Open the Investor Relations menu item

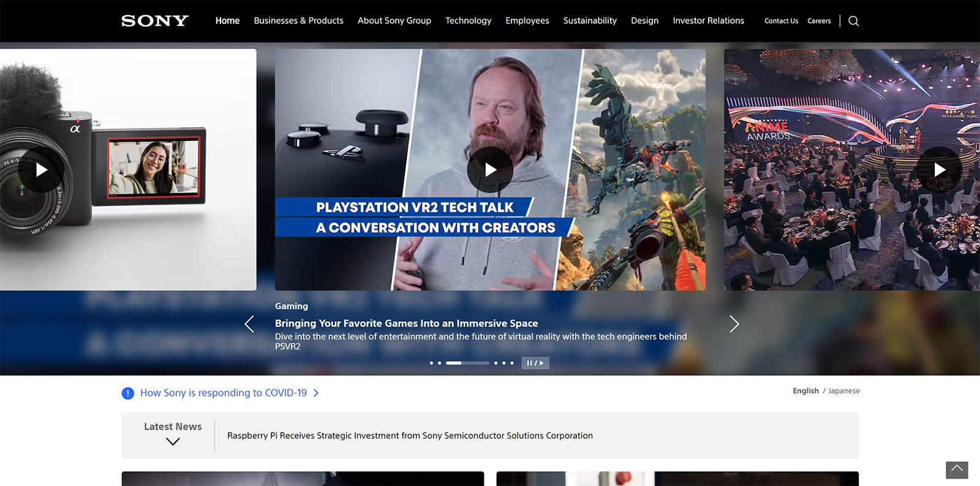click(x=709, y=21)
